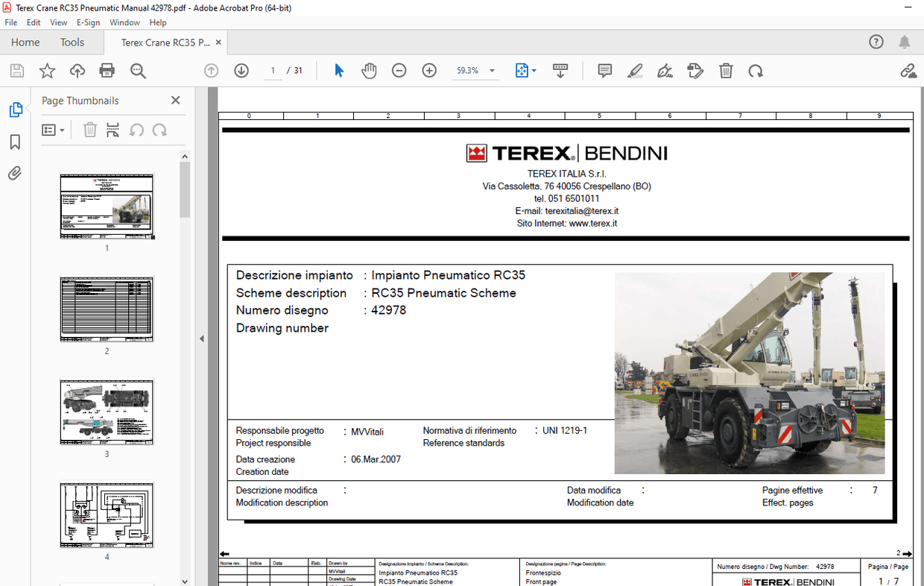The width and height of the screenshot is (924, 586).
Task: Click the Stamp tool icon
Action: 695,70
